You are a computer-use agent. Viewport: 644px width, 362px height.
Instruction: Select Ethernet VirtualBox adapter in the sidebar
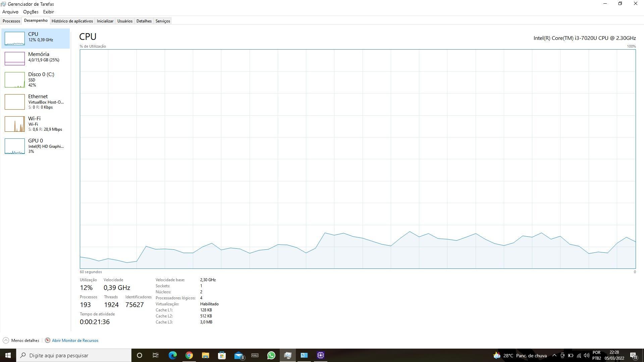36,102
